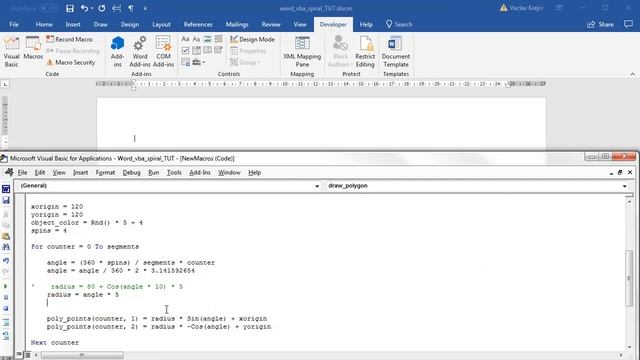Switch to the Mailings ribbon tab
640x360 pixels.
[x=237, y=24]
